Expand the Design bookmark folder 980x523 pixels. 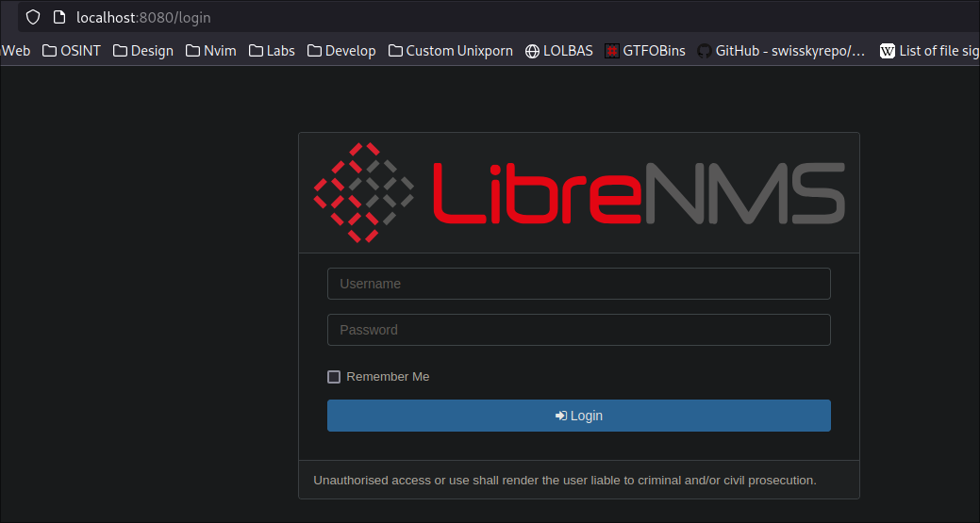click(143, 51)
